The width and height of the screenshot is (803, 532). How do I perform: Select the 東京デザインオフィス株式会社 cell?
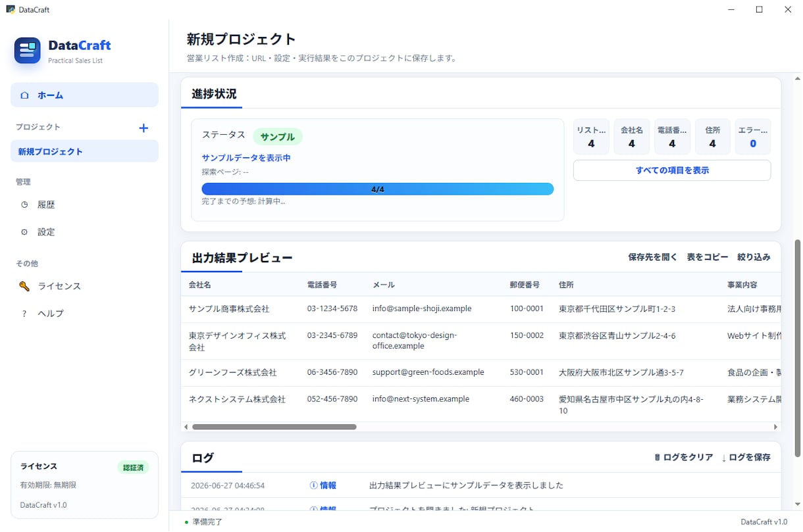coord(238,341)
